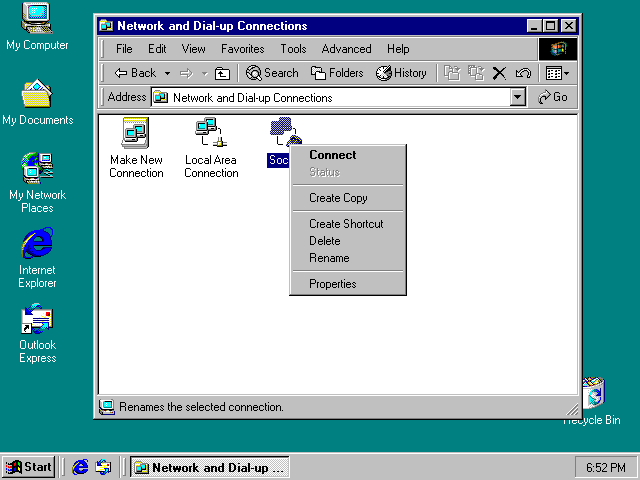Click the Undo toolbar icon
Viewport: 640px width, 480px height.
(523, 73)
